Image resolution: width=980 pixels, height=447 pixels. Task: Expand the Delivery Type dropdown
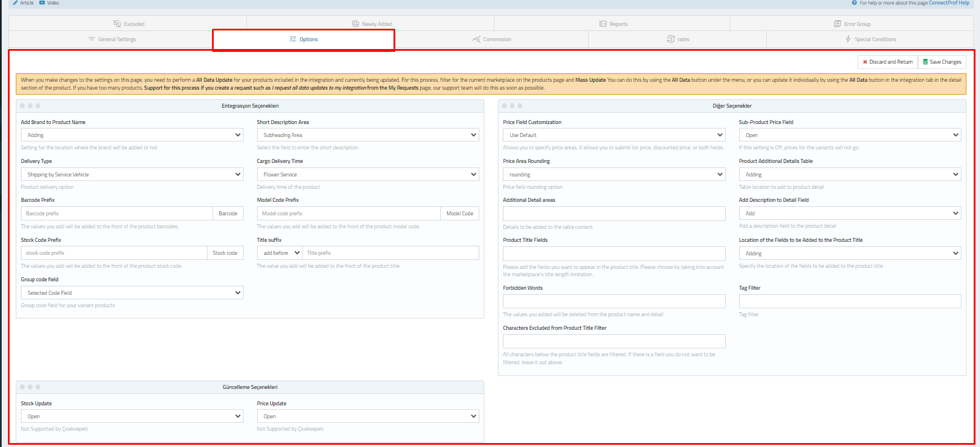point(132,175)
